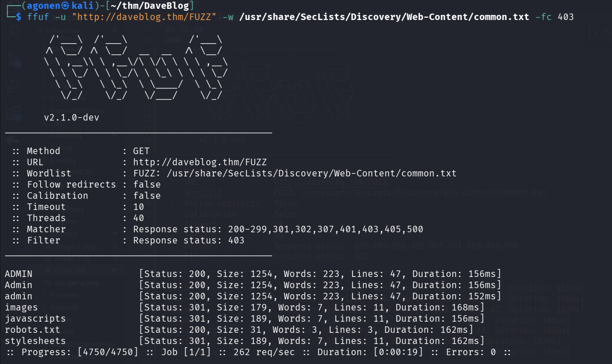Open Extensions icon with badge 2
Viewport: 612px width, 364px height.
14,113
